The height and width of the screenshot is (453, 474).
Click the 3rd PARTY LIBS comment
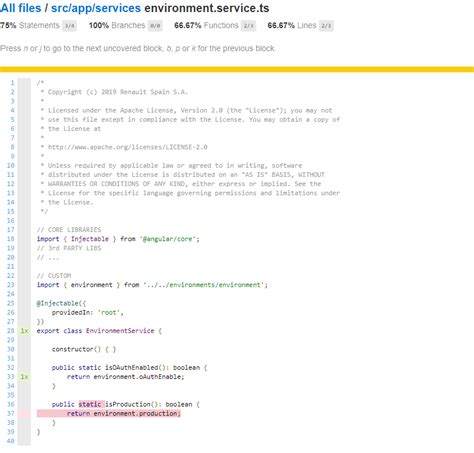[69, 248]
